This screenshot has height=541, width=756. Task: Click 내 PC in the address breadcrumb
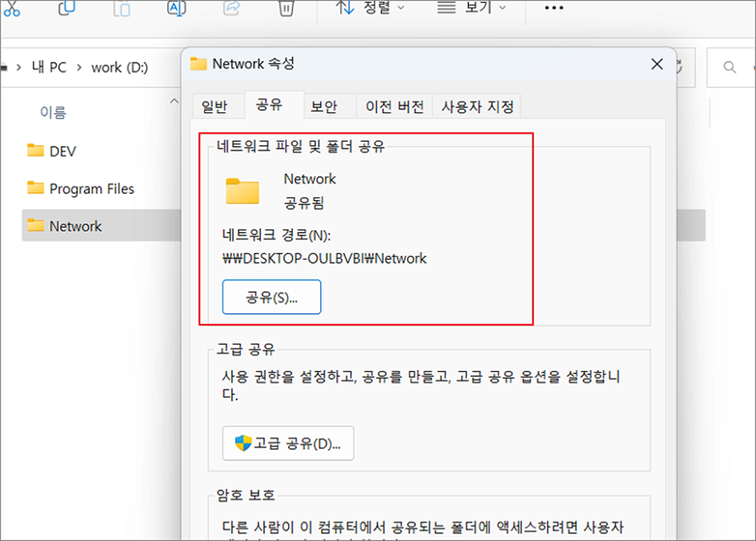pos(49,67)
